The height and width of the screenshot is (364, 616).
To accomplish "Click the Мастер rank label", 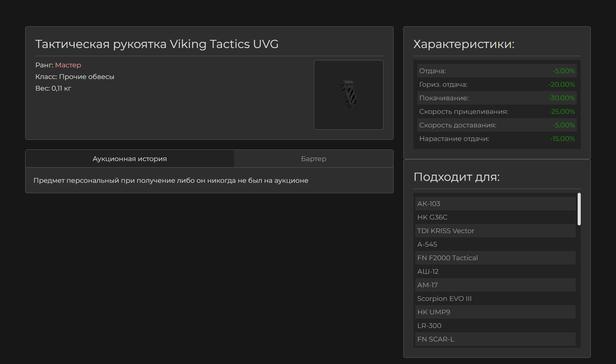I will point(68,65).
